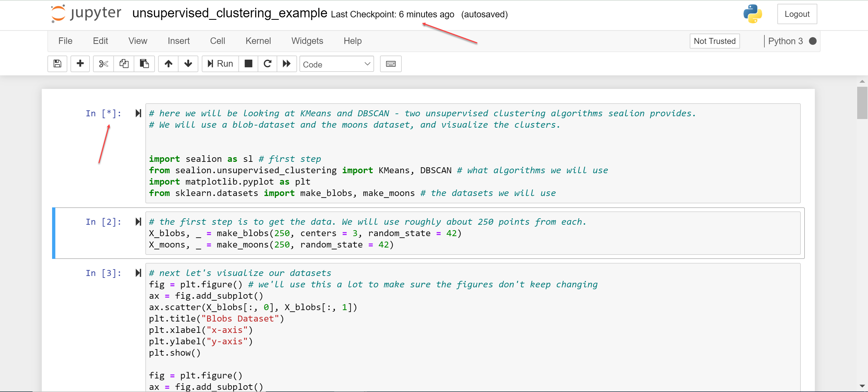Restart the kernel using refresh icon

[267, 64]
